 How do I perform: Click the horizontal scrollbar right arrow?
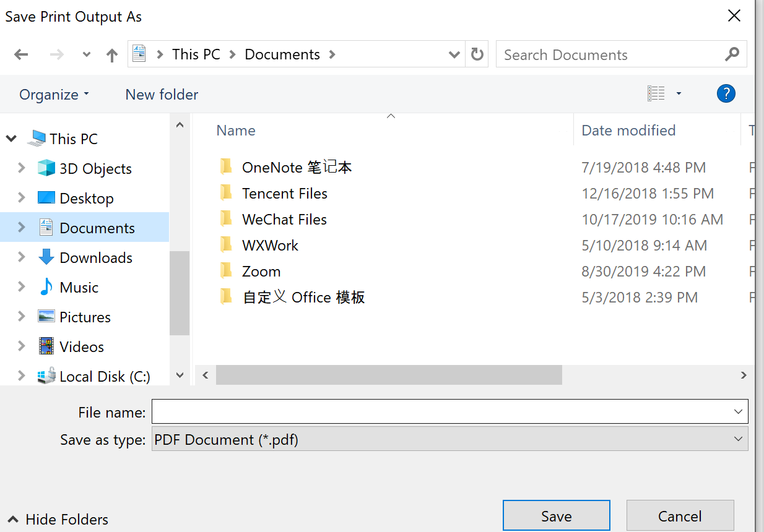point(743,375)
